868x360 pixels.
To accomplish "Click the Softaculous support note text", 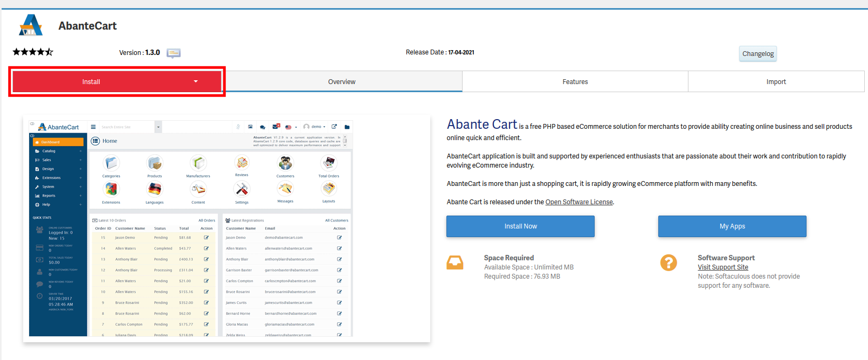I will tap(749, 281).
